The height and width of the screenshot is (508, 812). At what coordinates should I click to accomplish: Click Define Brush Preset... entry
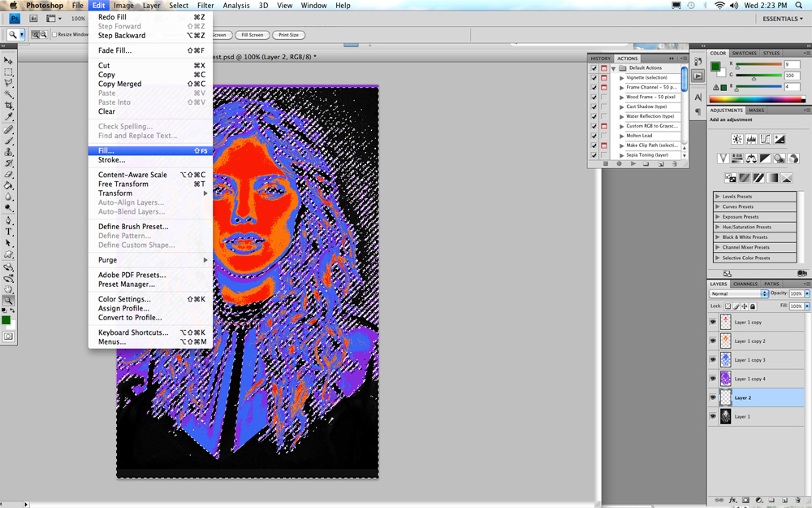pos(150,227)
